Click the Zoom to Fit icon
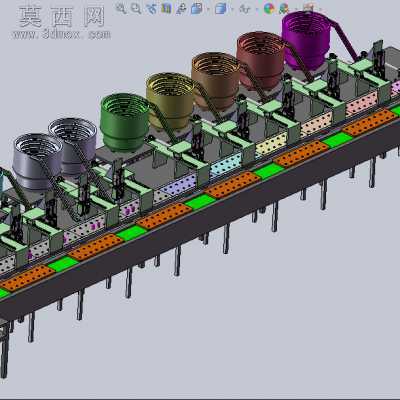Screen dimensions: 400x400 click(x=121, y=8)
